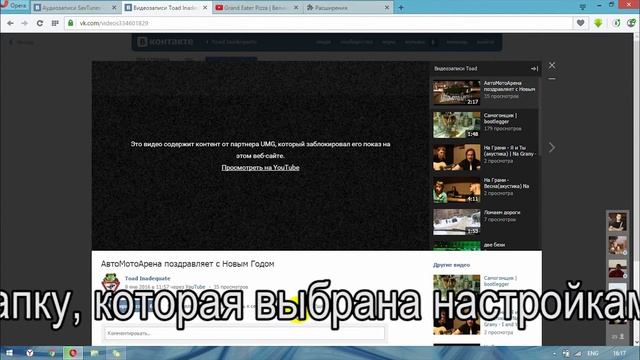Open a new browser tab
The height and width of the screenshot is (360, 640).
coord(401,8)
